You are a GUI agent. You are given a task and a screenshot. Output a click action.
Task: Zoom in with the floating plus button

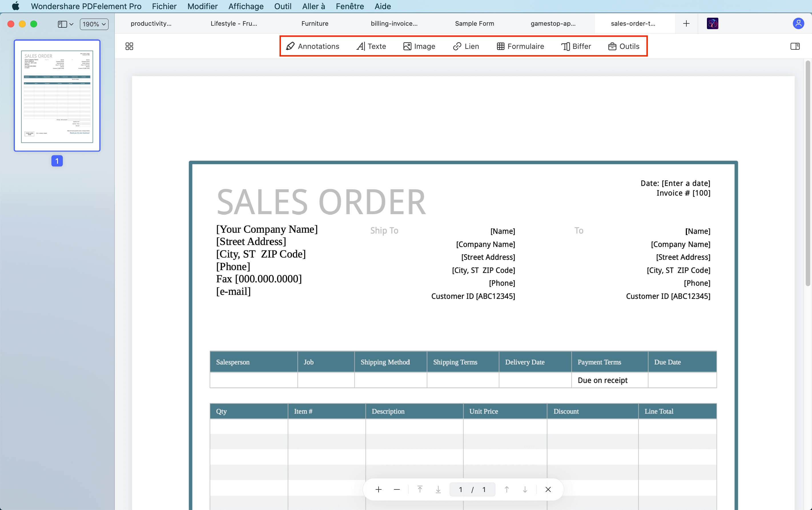tap(378, 489)
